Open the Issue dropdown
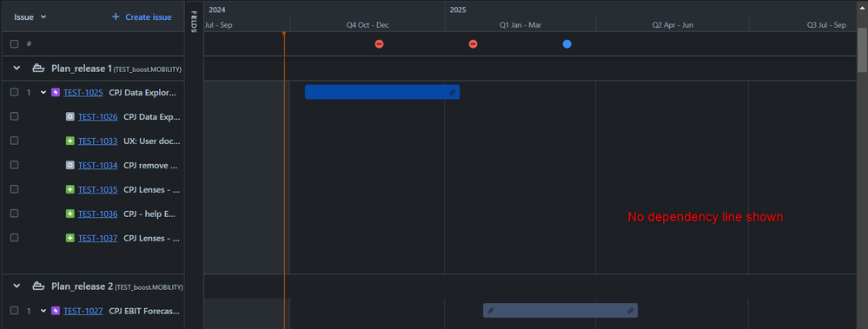Image resolution: width=868 pixels, height=329 pixels. click(30, 16)
